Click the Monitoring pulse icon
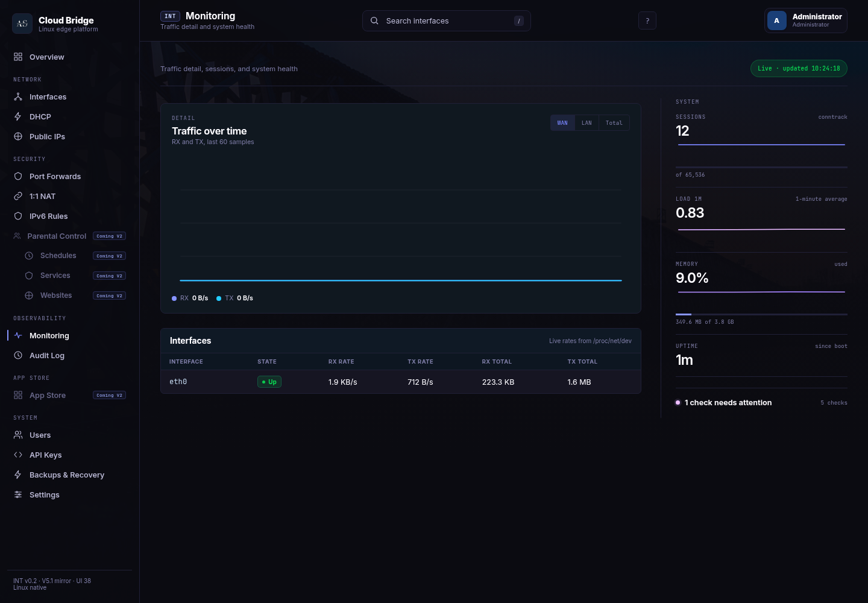Image resolution: width=868 pixels, height=603 pixels. tap(18, 335)
